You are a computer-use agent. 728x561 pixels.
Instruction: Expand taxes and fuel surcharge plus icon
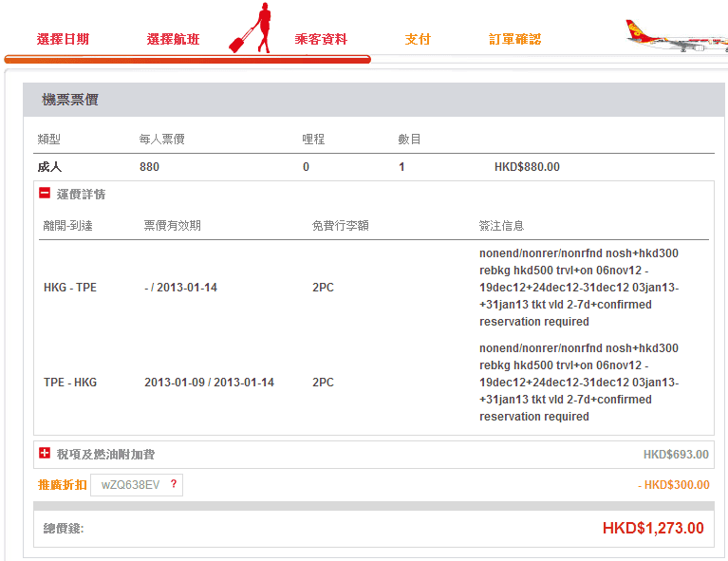coord(45,454)
